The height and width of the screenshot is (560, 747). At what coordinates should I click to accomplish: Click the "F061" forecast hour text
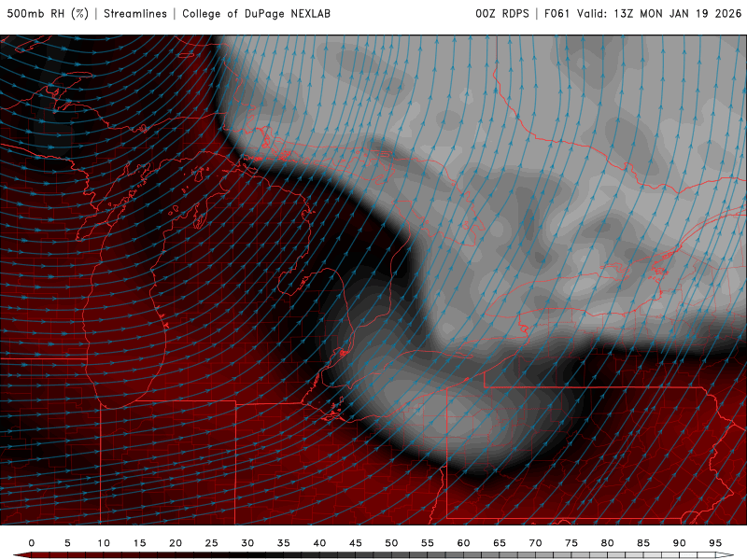[557, 14]
